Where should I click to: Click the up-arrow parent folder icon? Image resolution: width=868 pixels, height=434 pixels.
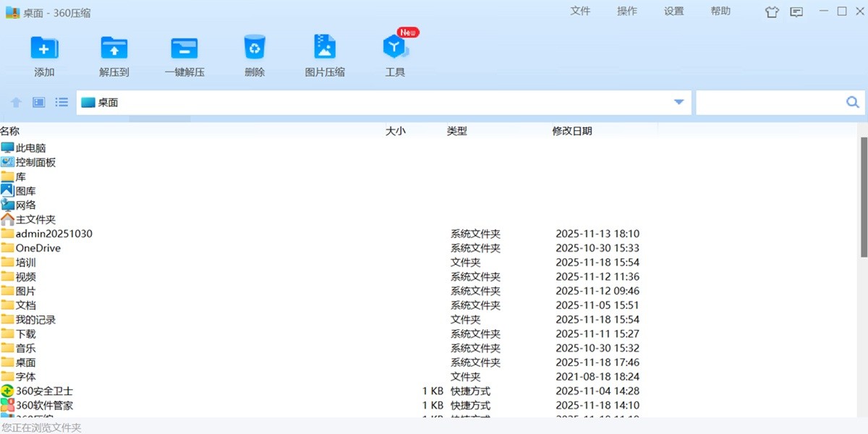[x=15, y=102]
